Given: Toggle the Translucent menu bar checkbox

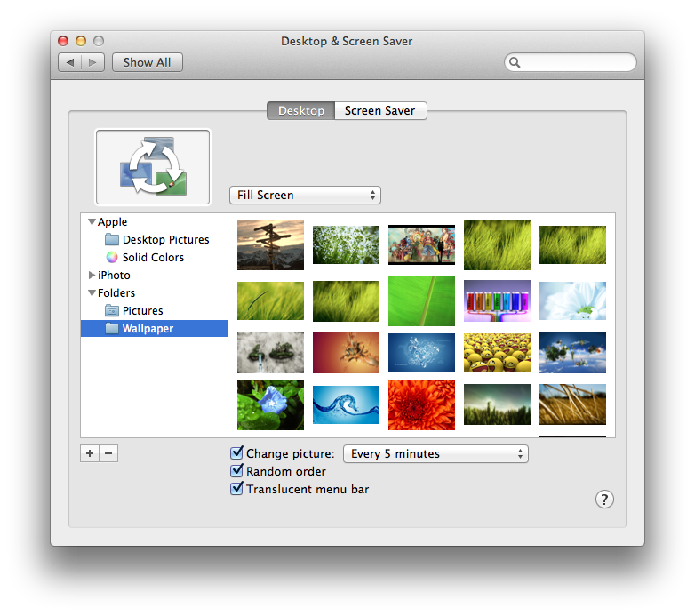Looking at the screenshot, I should (x=236, y=488).
